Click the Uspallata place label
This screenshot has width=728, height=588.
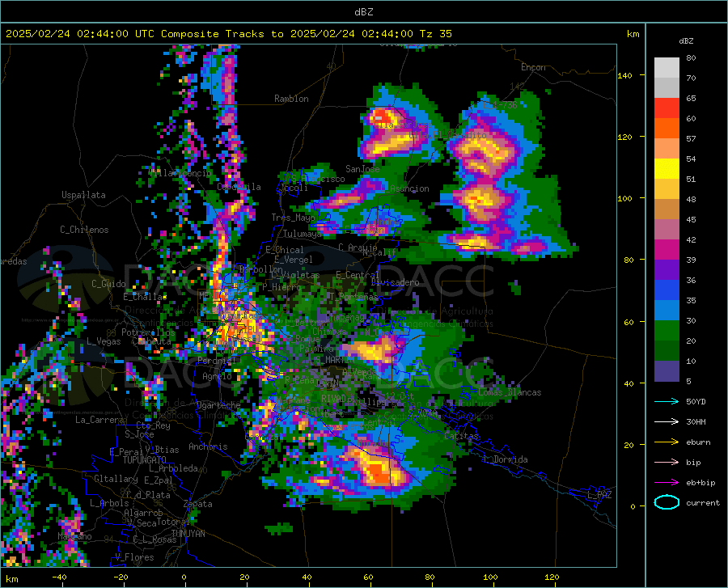click(x=83, y=195)
